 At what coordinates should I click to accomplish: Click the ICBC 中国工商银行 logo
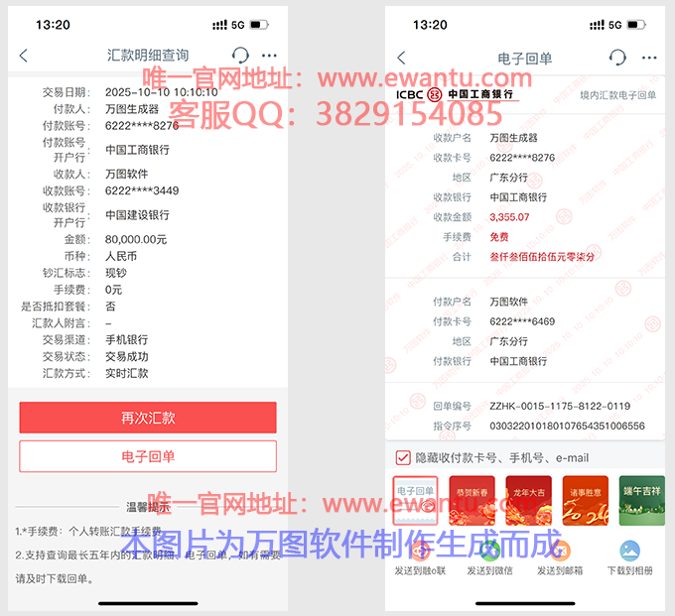458,94
